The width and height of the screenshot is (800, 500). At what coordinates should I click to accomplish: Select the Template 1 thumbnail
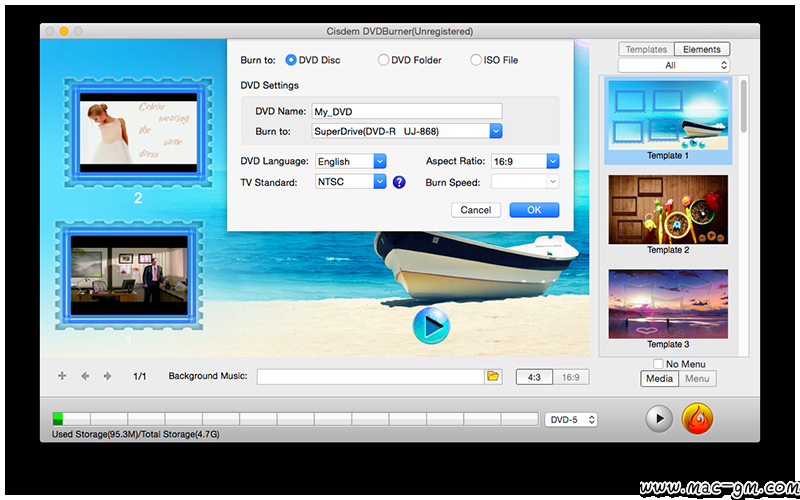coord(668,115)
